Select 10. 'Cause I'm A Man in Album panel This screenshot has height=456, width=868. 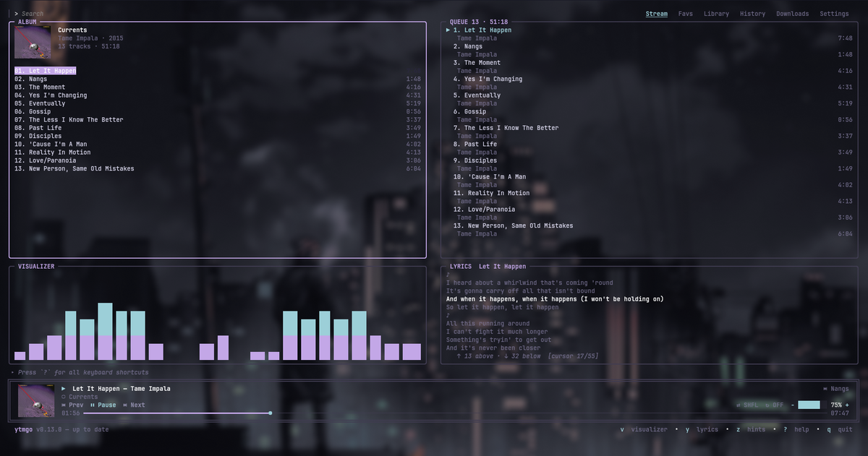(x=217, y=144)
